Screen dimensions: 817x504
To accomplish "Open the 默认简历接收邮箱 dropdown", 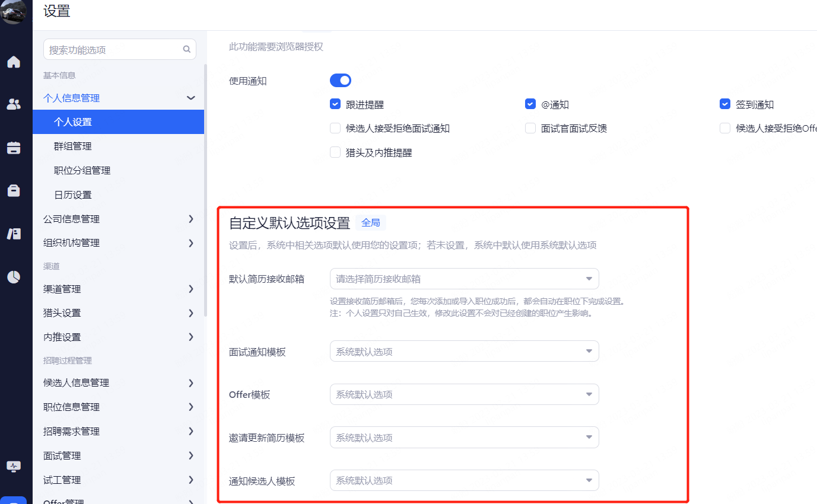I will 464,279.
